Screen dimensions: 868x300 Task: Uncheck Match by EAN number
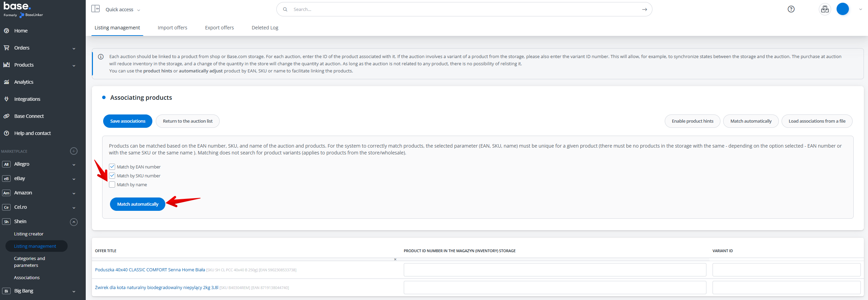coord(112,167)
